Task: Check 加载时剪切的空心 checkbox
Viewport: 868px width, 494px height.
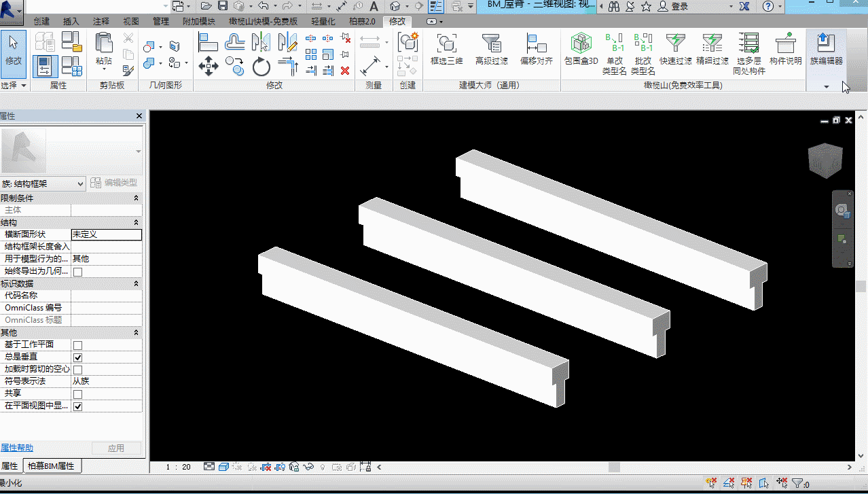Action: (x=77, y=370)
